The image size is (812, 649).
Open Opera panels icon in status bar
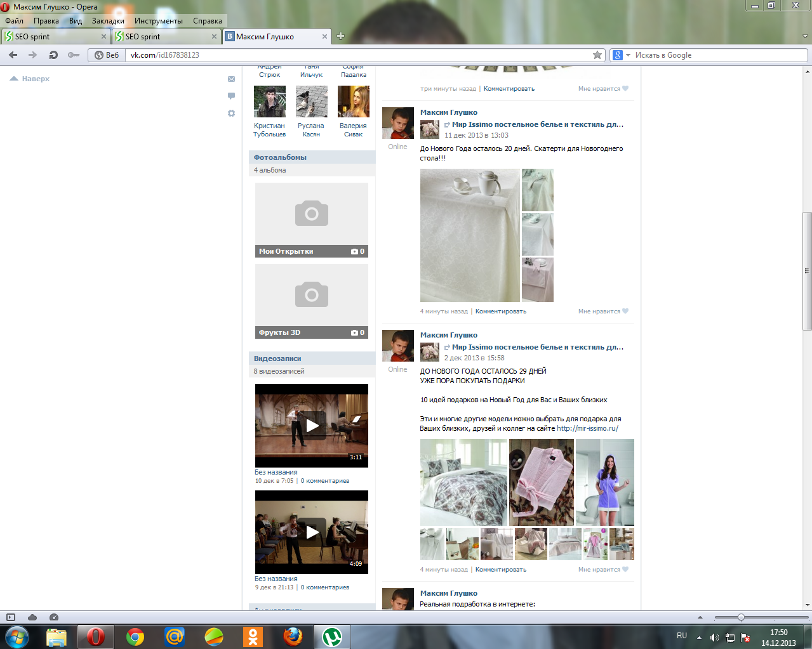point(10,617)
